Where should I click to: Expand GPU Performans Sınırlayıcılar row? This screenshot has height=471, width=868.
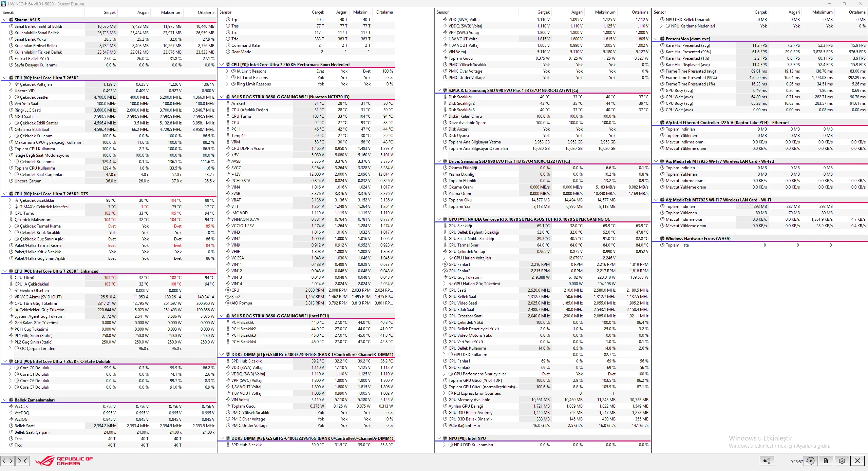click(444, 374)
